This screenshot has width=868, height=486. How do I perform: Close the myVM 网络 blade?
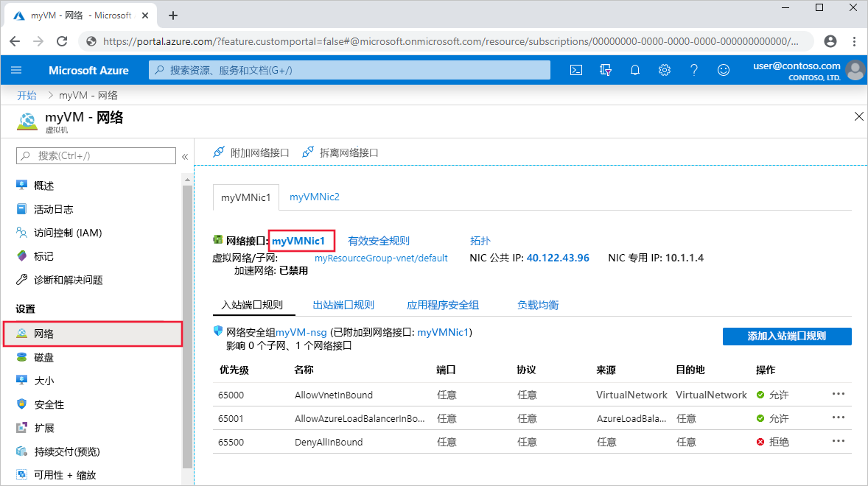[858, 116]
